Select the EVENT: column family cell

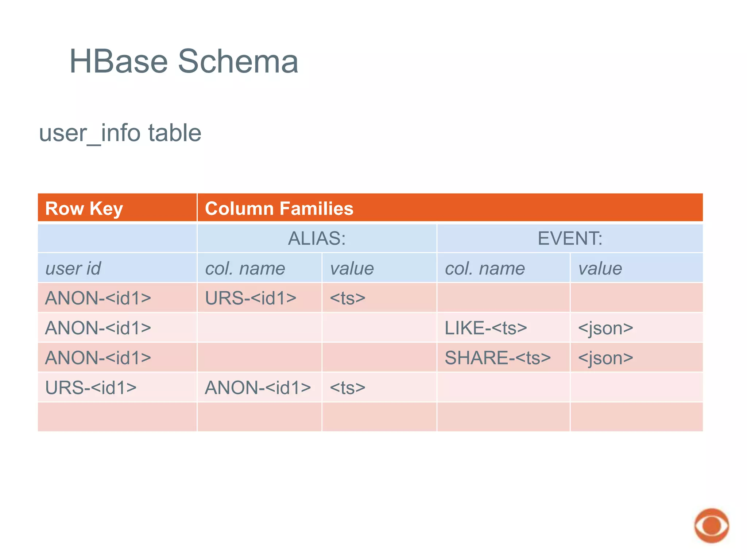[570, 238]
